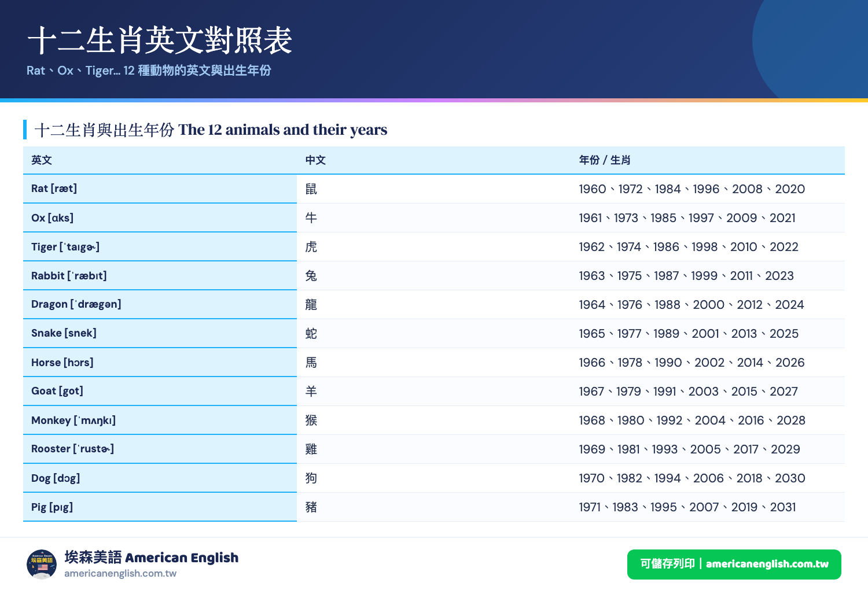Open the americanenglish.com.tw footer link
Viewport: 868px width, 594px height.
click(120, 574)
